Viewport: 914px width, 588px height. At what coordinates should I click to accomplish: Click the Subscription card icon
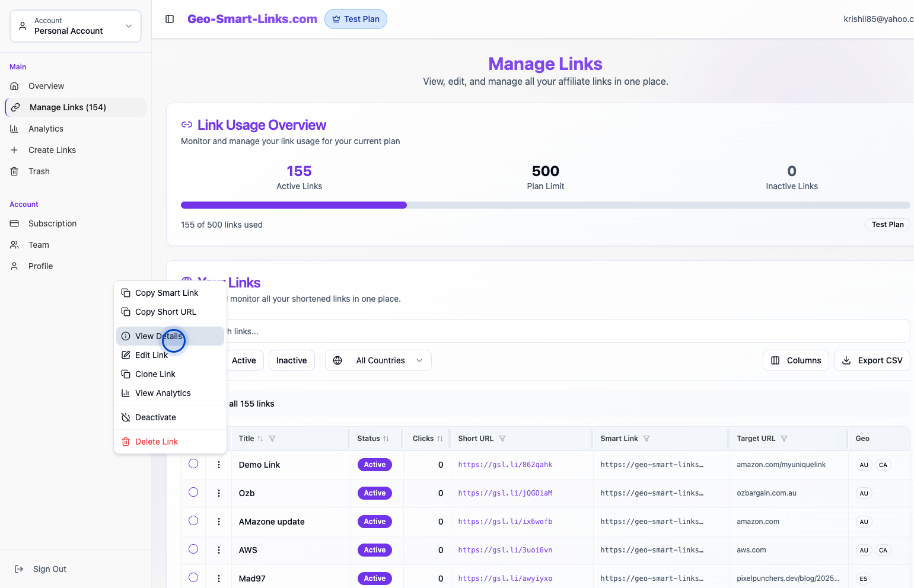pyautogui.click(x=15, y=223)
